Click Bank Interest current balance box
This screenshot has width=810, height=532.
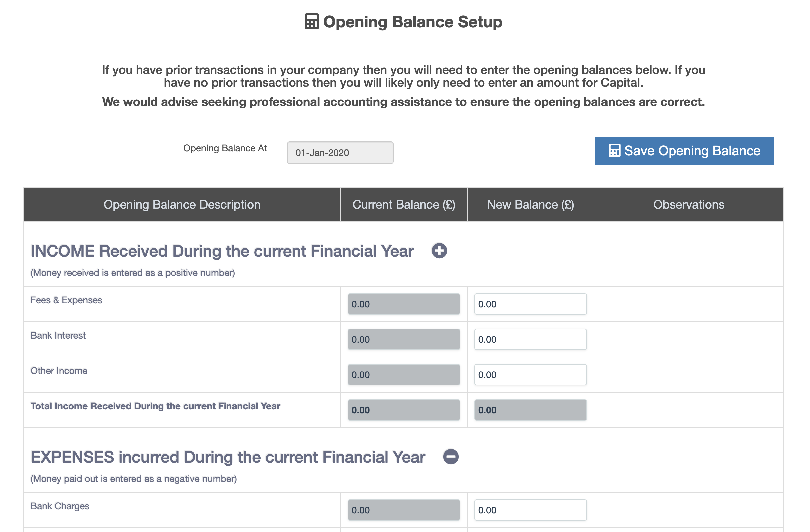coord(404,339)
